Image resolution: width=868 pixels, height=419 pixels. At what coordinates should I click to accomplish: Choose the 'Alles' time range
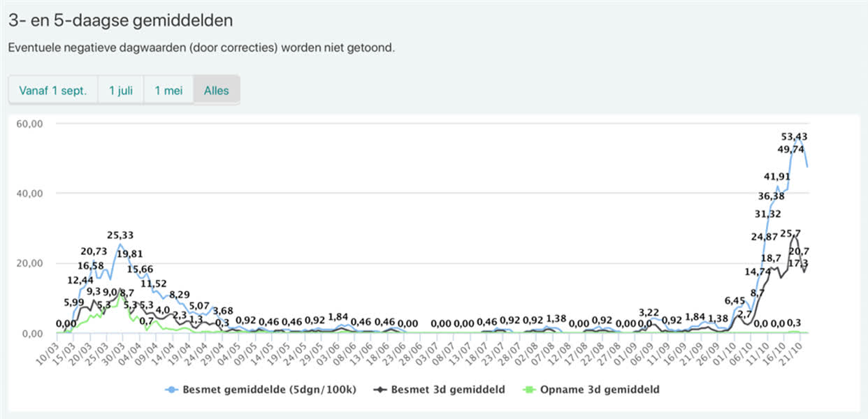pos(217,91)
